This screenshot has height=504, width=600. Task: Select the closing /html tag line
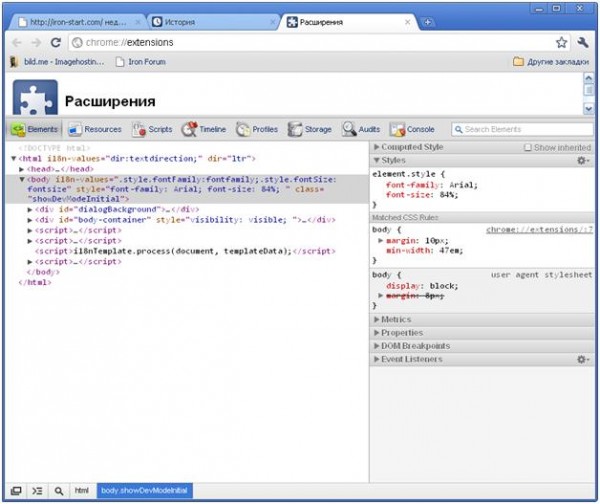(x=35, y=282)
